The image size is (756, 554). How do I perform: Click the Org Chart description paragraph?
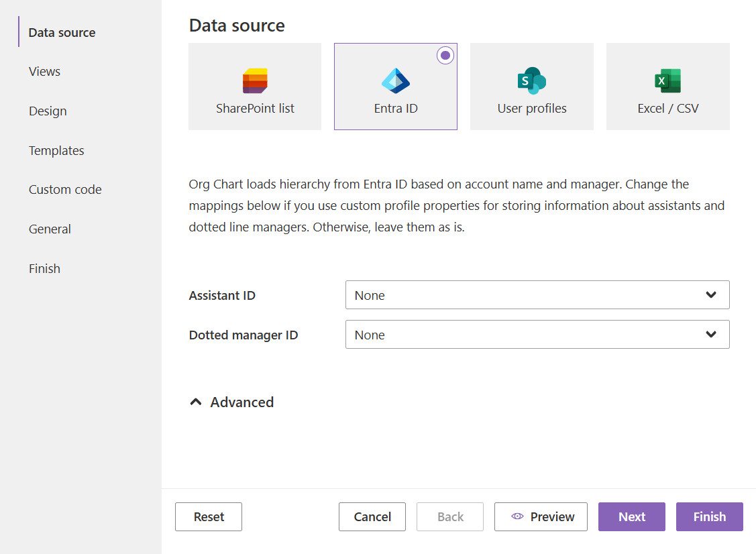pyautogui.click(x=457, y=205)
